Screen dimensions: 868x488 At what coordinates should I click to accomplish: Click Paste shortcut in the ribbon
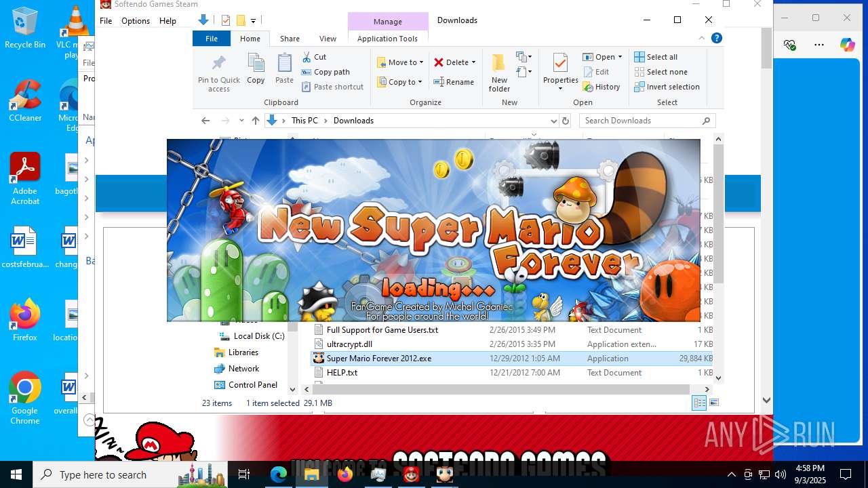coord(332,87)
